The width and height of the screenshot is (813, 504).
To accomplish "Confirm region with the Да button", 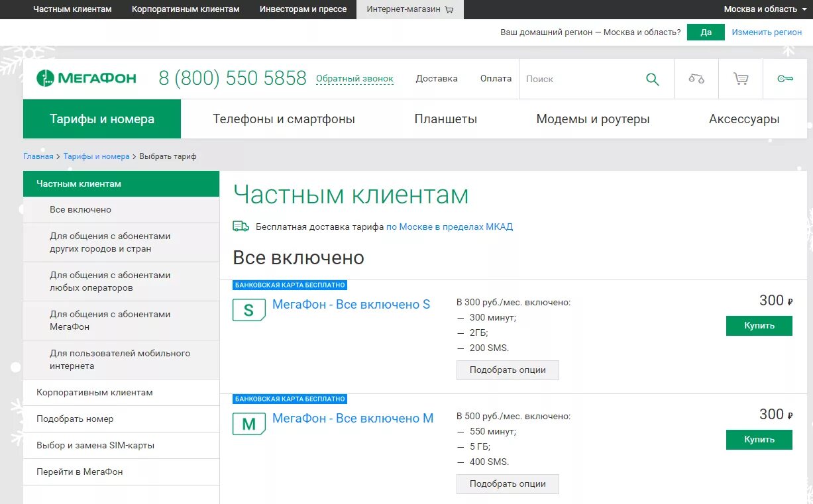I will (x=706, y=32).
